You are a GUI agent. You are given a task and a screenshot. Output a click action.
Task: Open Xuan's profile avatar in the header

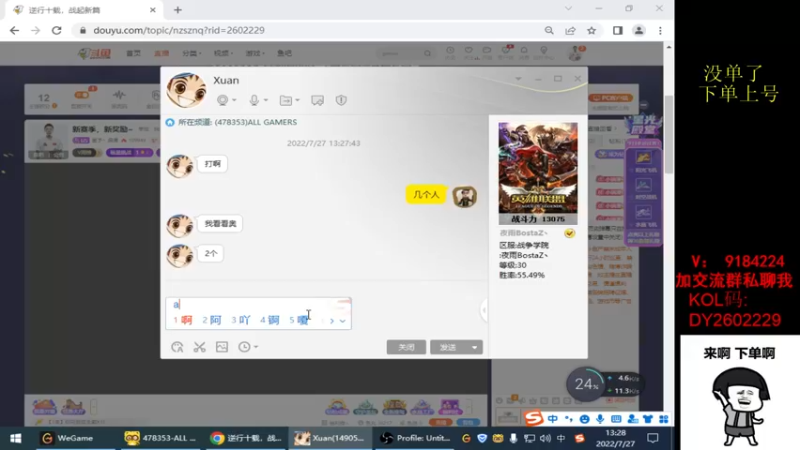click(186, 90)
